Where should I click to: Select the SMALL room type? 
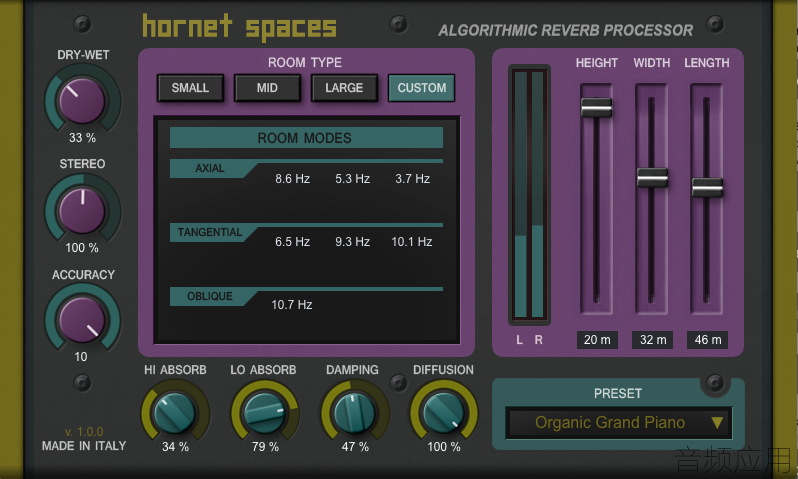[190, 88]
